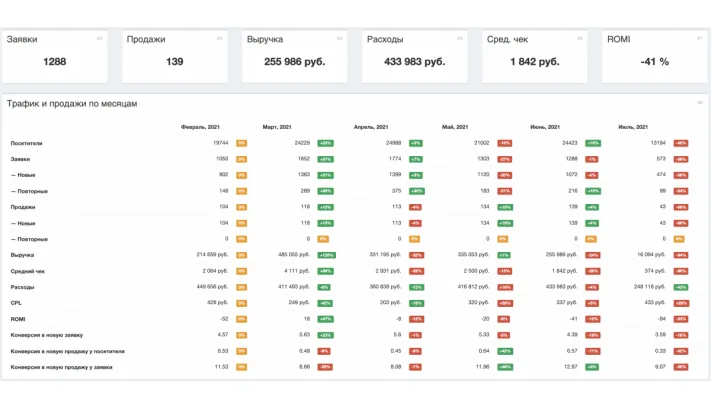Click the ROMI card showing -41 %
Image resolution: width=711 pixels, height=409 pixels.
654,56
